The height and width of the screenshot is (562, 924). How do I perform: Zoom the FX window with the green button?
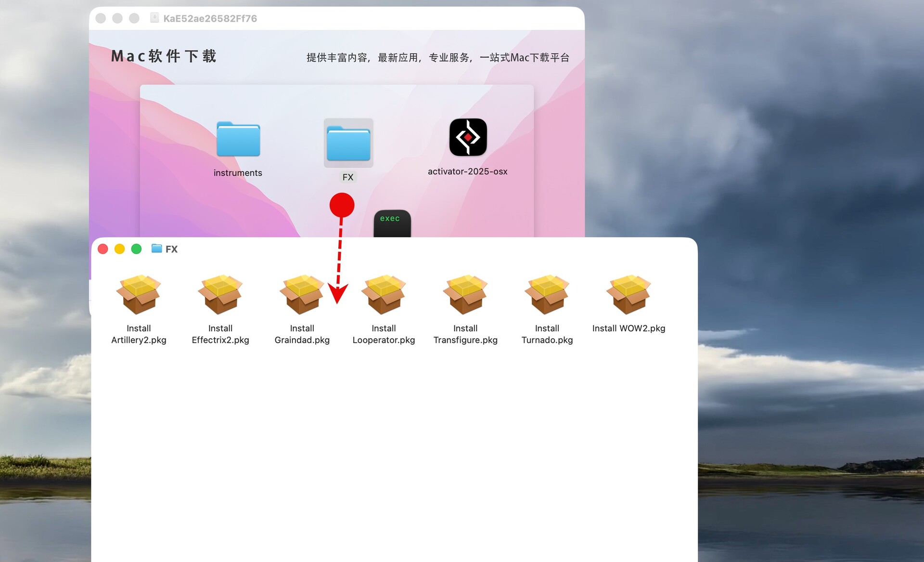pos(137,249)
